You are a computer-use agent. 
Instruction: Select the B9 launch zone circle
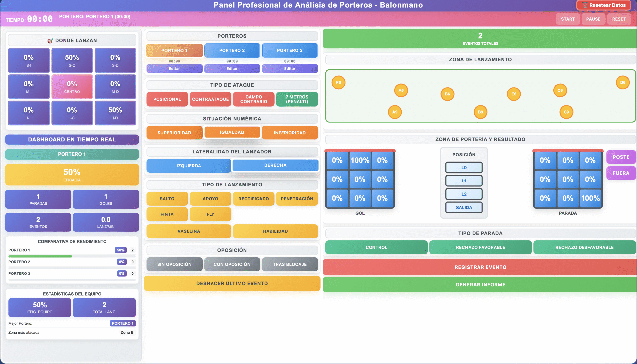pos(480,112)
